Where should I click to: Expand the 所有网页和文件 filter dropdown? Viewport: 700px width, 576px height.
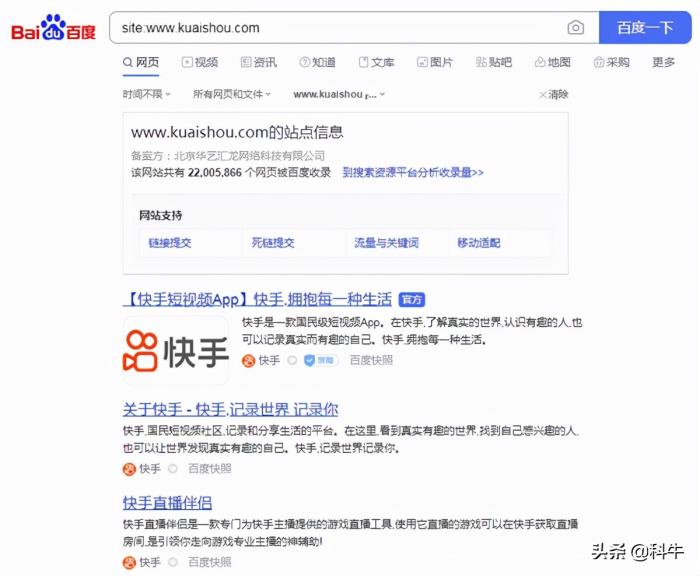[232, 95]
